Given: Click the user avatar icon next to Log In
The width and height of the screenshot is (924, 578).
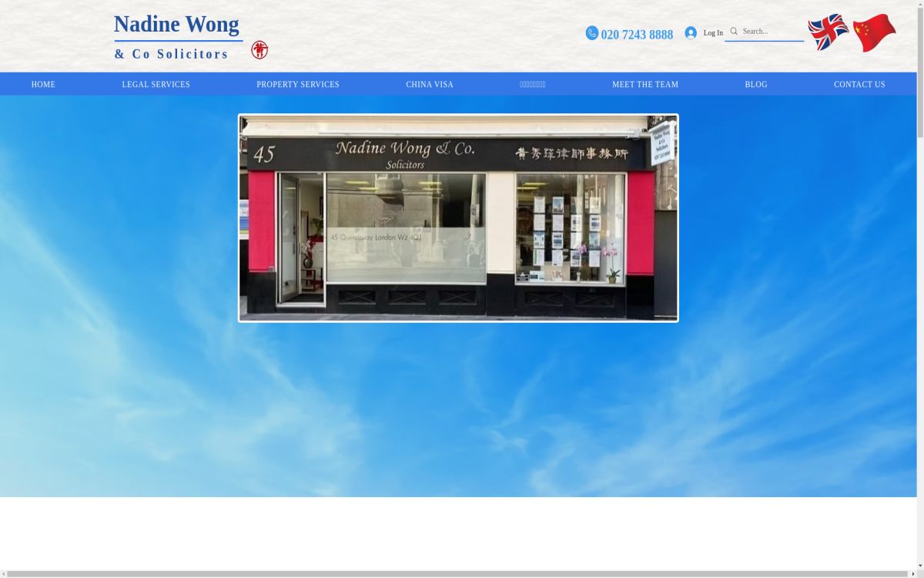Looking at the screenshot, I should click(691, 32).
